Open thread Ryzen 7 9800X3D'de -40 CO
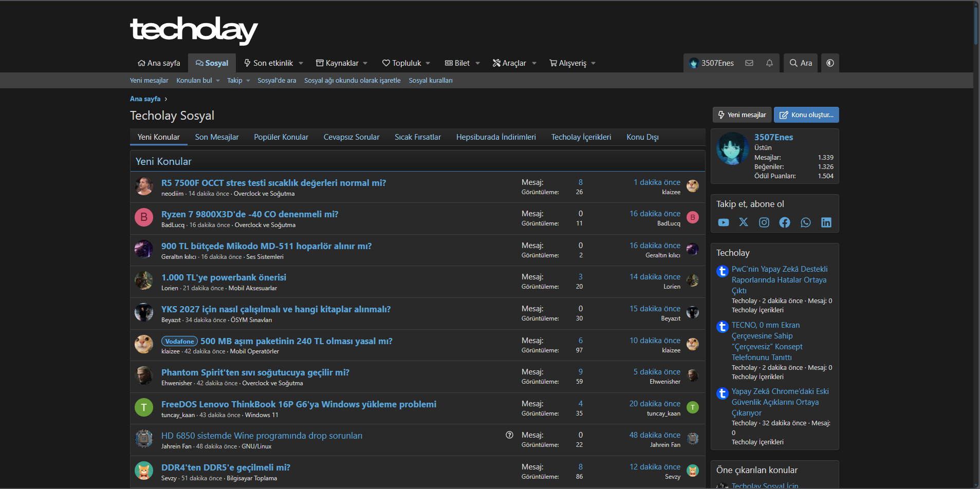Viewport: 980px width, 489px height. click(250, 214)
